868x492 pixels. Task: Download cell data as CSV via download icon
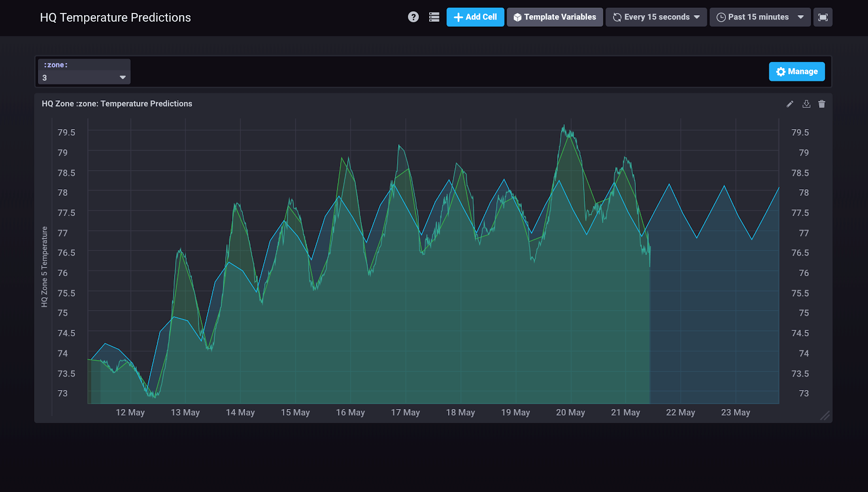click(x=806, y=104)
